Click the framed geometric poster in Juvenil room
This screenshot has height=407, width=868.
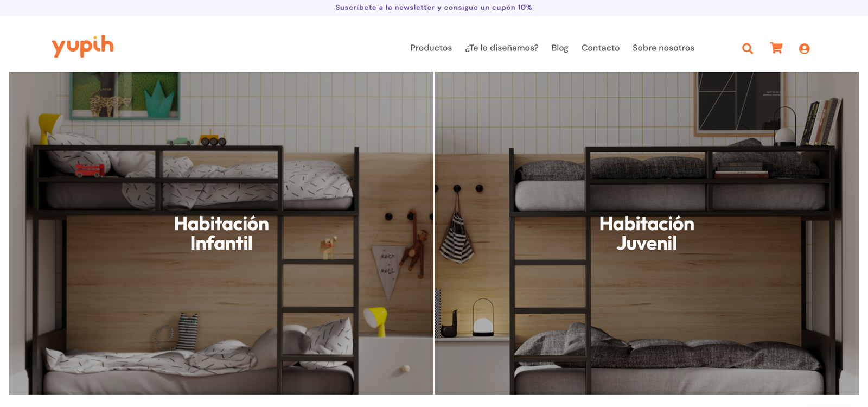[738, 103]
